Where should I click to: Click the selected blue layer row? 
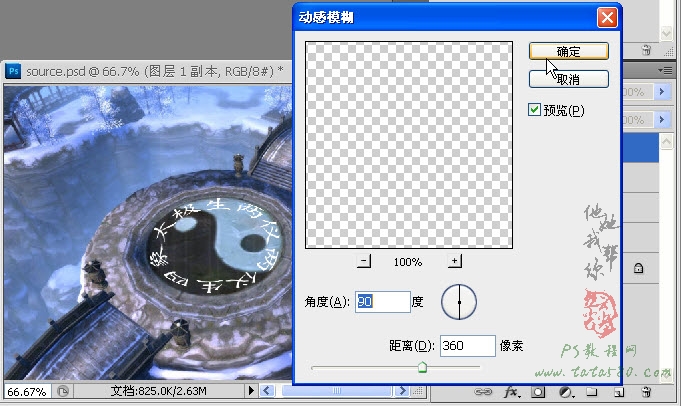point(641,148)
